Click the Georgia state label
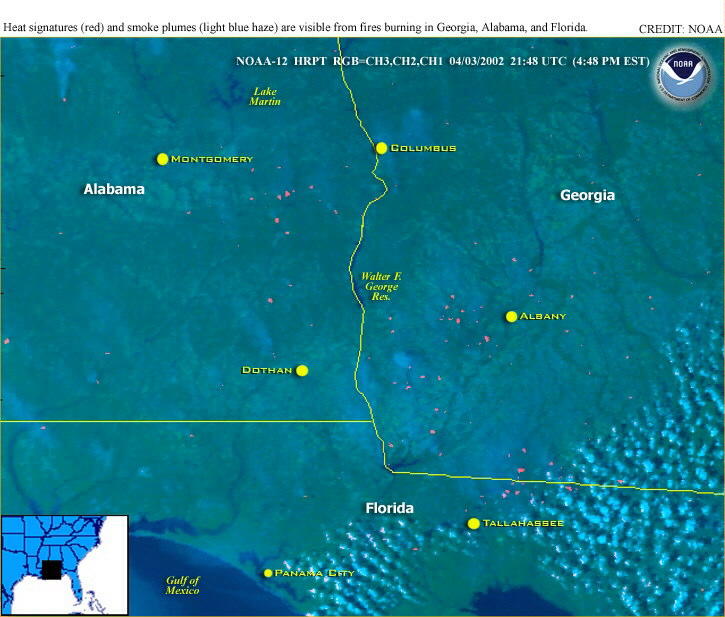725x617 pixels. coord(587,195)
